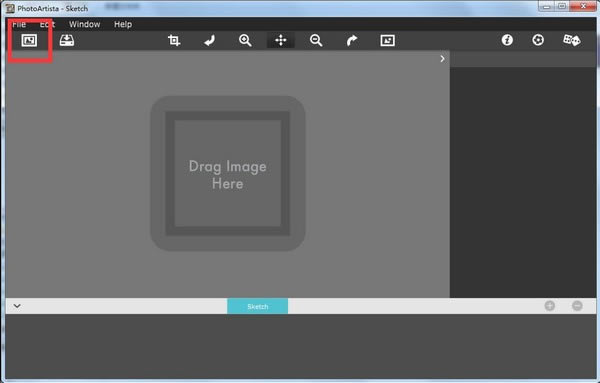The image size is (600, 383).
Task: Click the plus add preset button
Action: [x=549, y=306]
